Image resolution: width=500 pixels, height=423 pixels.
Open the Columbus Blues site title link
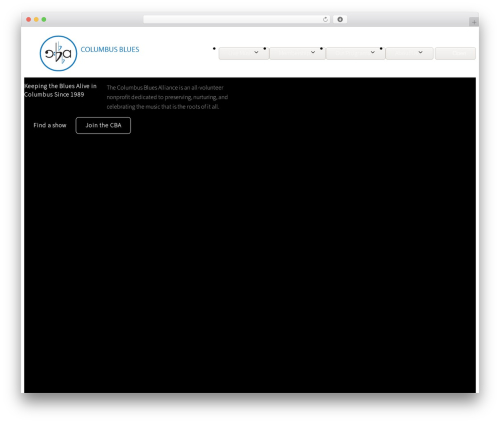click(110, 49)
